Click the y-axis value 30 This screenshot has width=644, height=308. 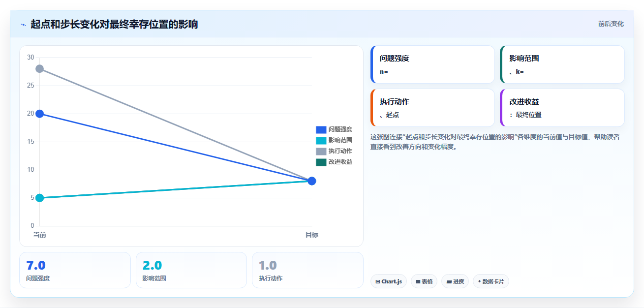pyautogui.click(x=31, y=58)
